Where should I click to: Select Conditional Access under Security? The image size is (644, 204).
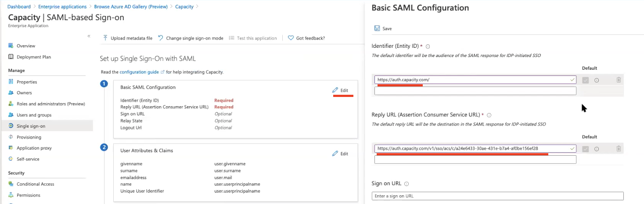[35, 184]
